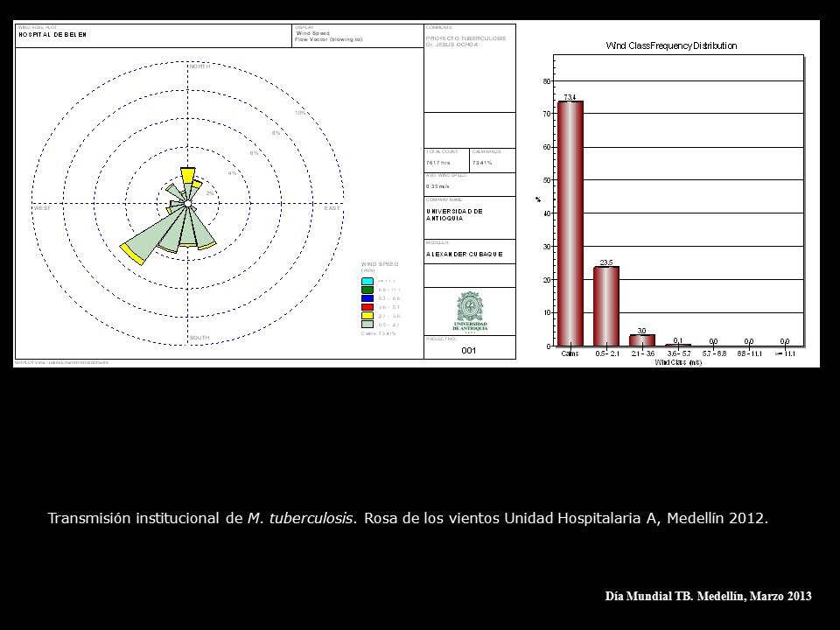Click the slide caption 'Transmisión institucional de M. tuberculosis'
The image size is (840, 630).
[202, 518]
